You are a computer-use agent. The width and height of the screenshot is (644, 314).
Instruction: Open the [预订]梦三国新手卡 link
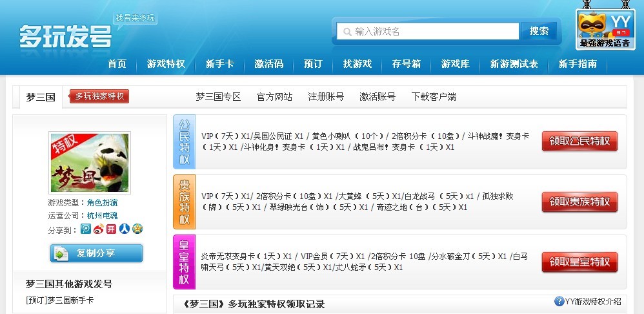click(x=59, y=300)
